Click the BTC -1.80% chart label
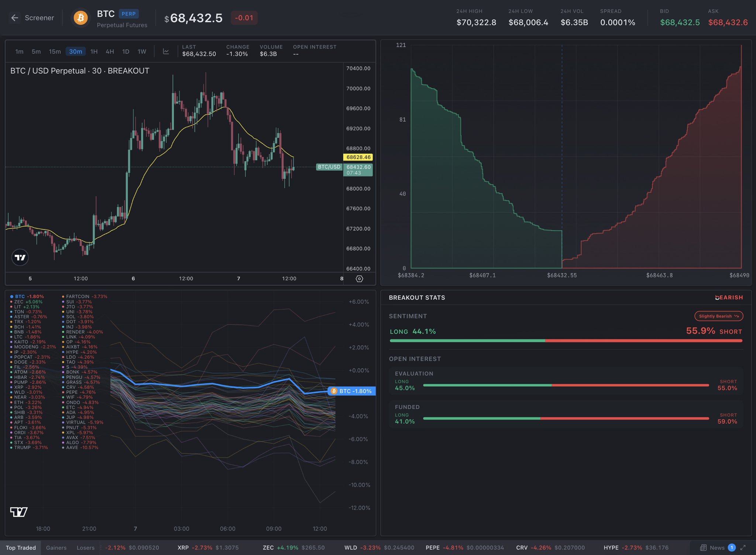This screenshot has width=756, height=555. pyautogui.click(x=351, y=391)
